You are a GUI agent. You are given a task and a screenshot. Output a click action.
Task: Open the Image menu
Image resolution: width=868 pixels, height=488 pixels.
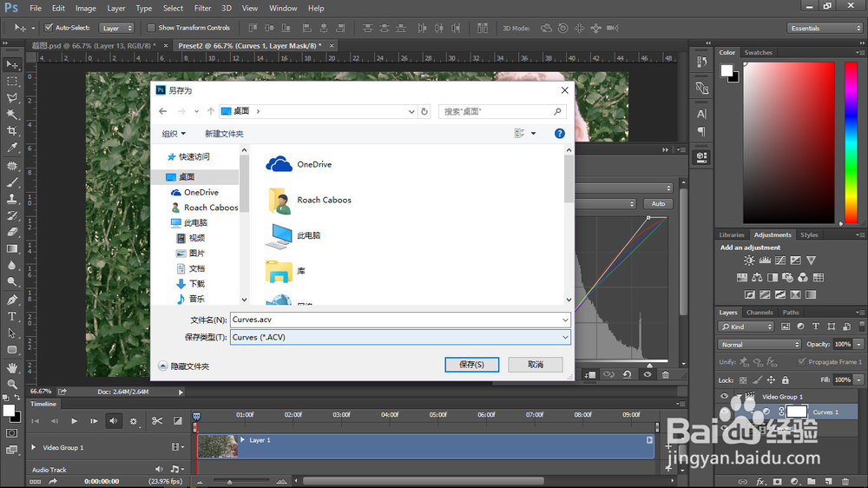coord(85,9)
